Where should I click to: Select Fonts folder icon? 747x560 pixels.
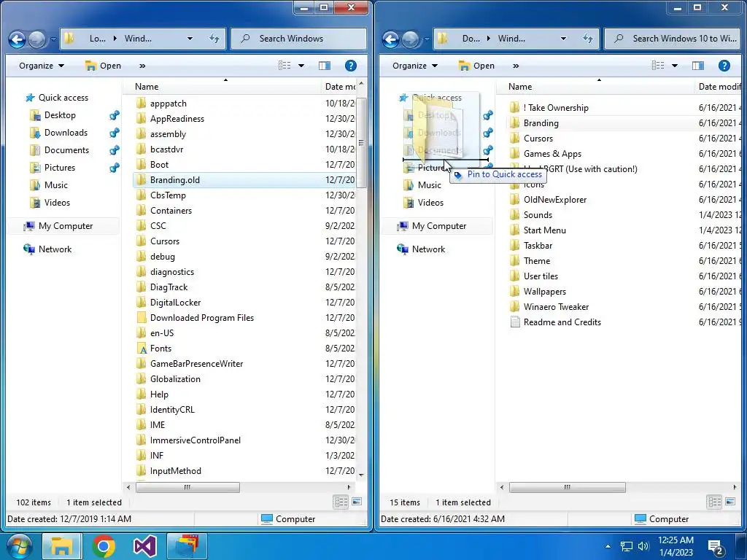pos(141,349)
